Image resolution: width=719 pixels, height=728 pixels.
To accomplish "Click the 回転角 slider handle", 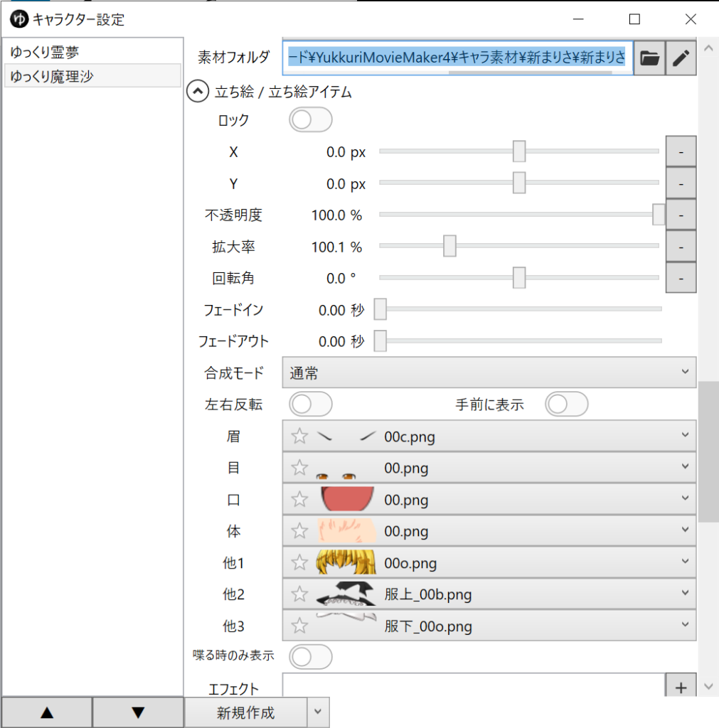I will pos(519,278).
